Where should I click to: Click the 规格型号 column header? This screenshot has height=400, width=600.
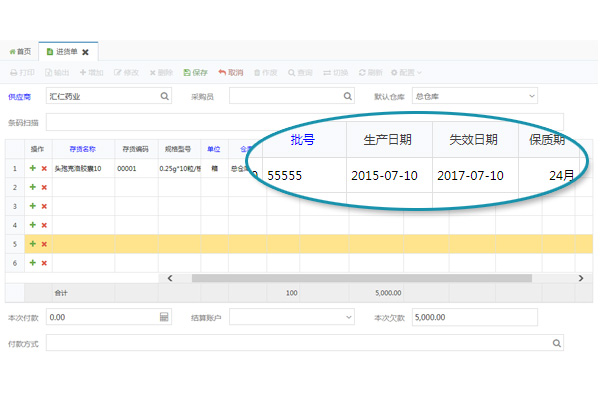[179, 149]
